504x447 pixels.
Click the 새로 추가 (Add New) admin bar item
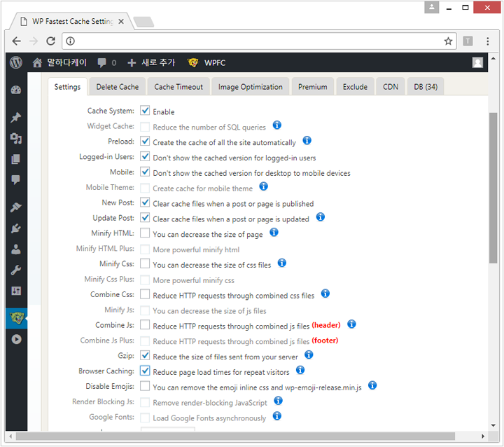click(x=151, y=62)
